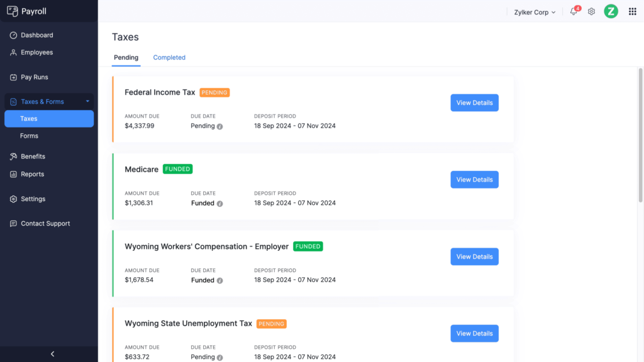Open the Zylker Corp organization dropdown
The height and width of the screenshot is (362, 644).
pos(533,11)
